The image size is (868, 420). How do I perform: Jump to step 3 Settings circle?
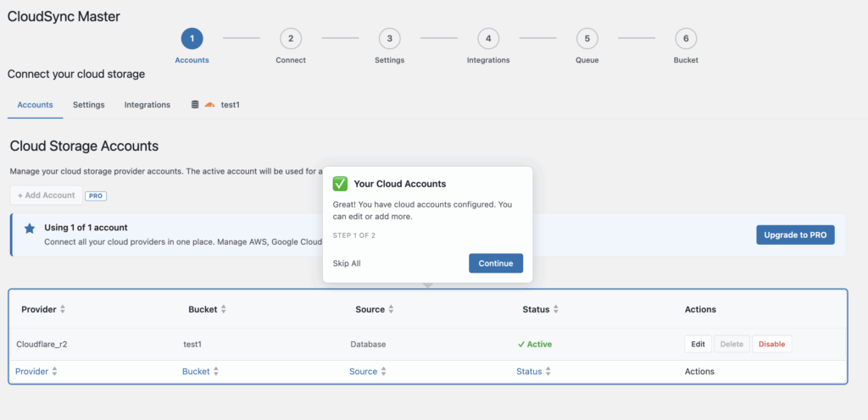pyautogui.click(x=389, y=38)
